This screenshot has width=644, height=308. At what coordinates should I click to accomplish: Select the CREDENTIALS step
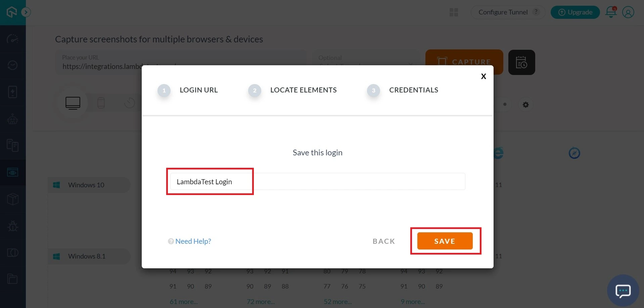(413, 90)
